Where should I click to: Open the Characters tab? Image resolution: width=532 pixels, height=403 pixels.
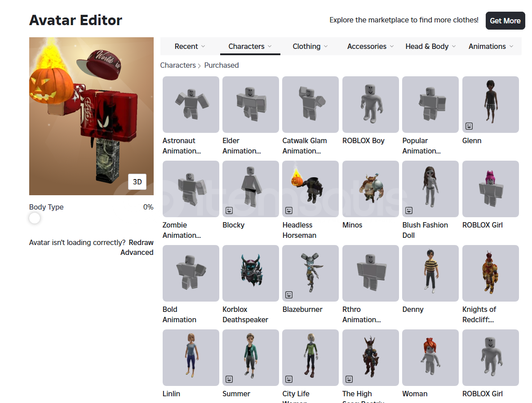click(250, 46)
